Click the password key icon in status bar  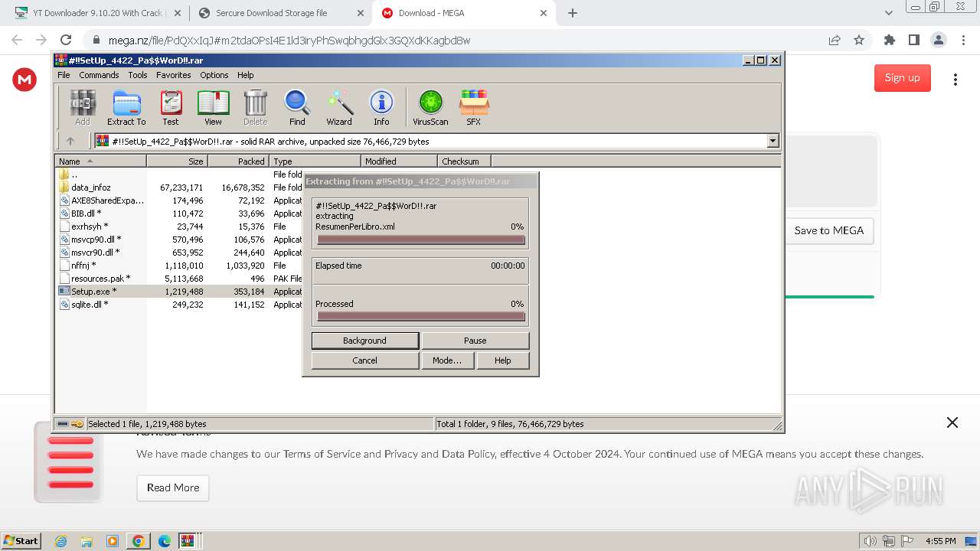point(77,424)
